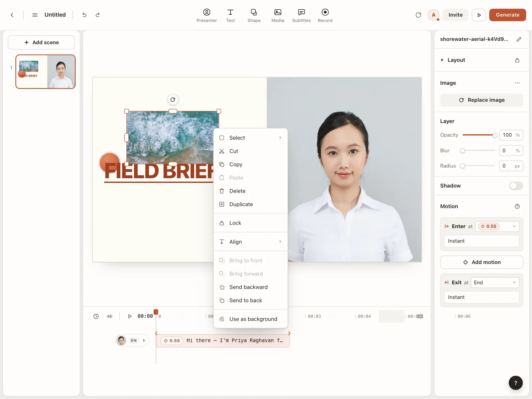Open the help question mark button
Screen dimensions: 532x399
tap(516, 383)
